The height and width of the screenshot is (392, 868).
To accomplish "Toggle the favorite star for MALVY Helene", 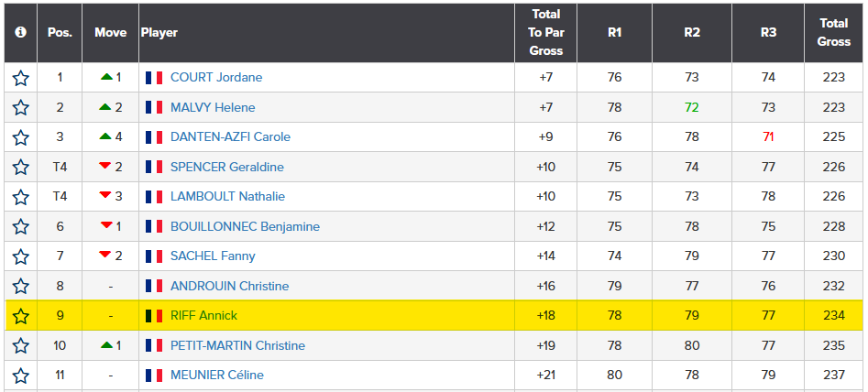I will tap(20, 107).
